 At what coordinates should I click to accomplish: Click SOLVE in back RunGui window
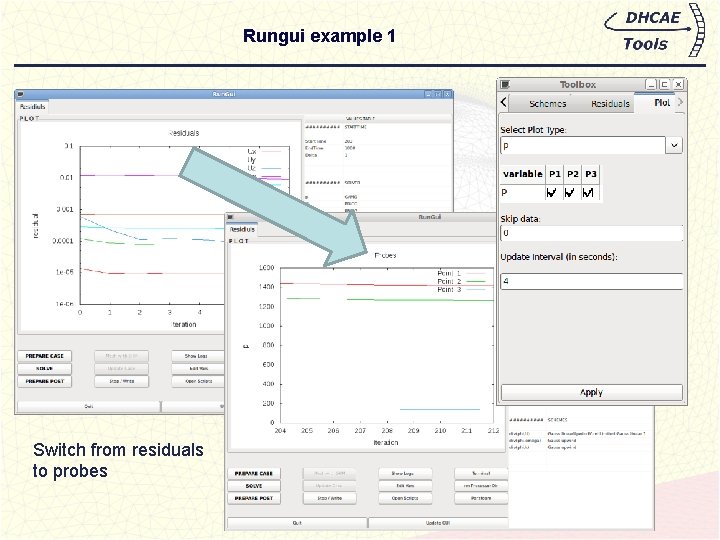[45, 368]
